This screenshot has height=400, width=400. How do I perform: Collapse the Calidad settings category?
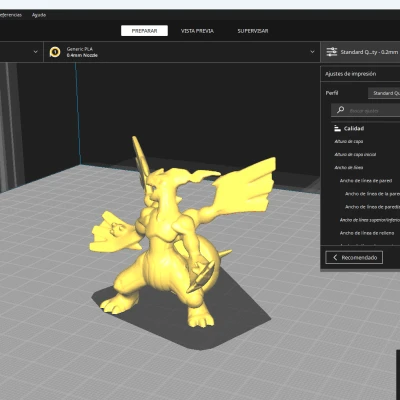(354, 128)
